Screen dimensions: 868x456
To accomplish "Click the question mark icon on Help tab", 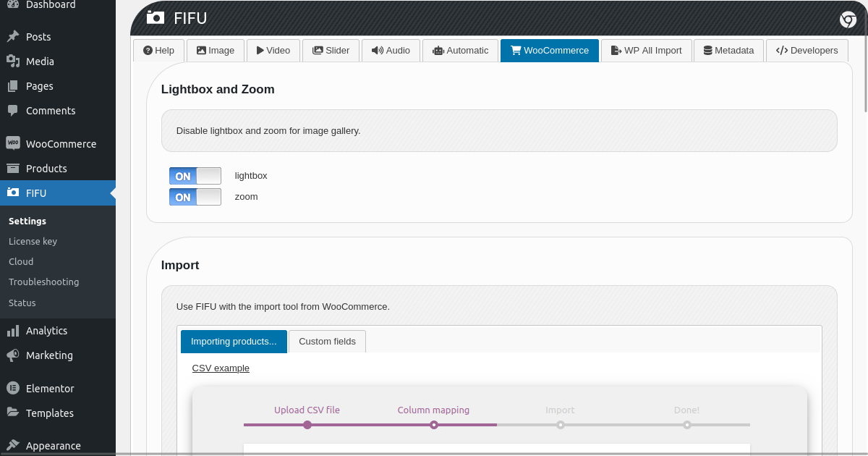I will click(x=148, y=51).
